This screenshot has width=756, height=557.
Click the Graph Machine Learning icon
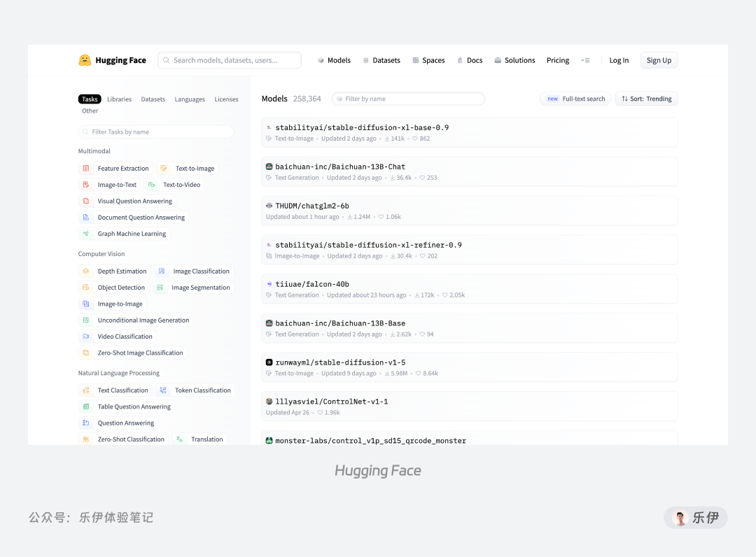click(86, 234)
